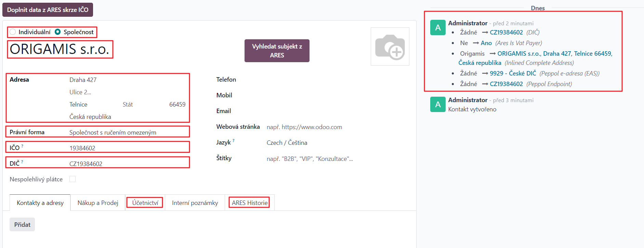Click the Přidat button
Screen dimensions: 644x248
point(22,224)
